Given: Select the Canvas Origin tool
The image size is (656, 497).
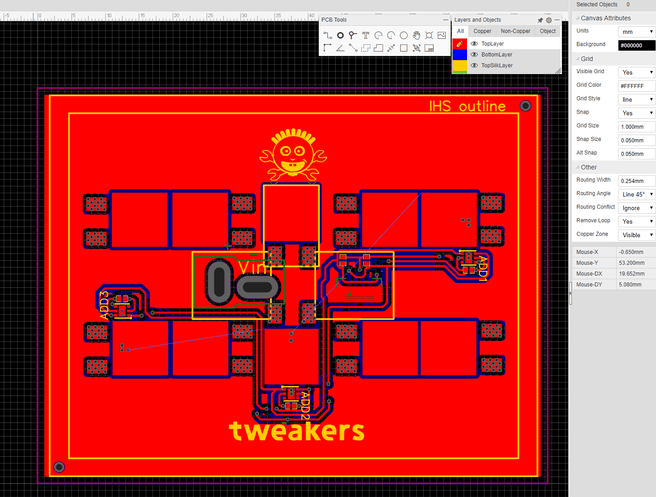Looking at the screenshot, I should coord(328,48).
